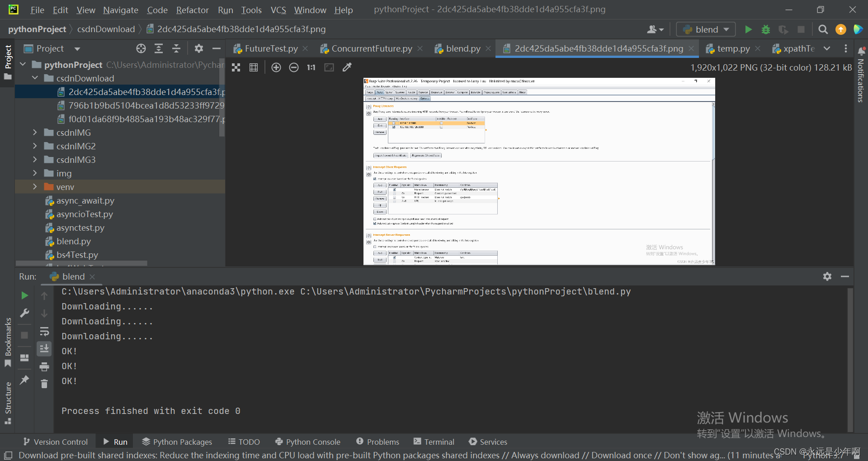868x461 pixels.
Task: Open run configuration wrench icon
Action: click(24, 313)
